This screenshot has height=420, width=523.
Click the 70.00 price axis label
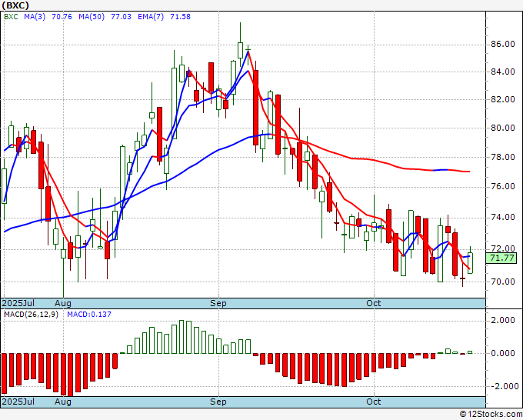click(502, 282)
